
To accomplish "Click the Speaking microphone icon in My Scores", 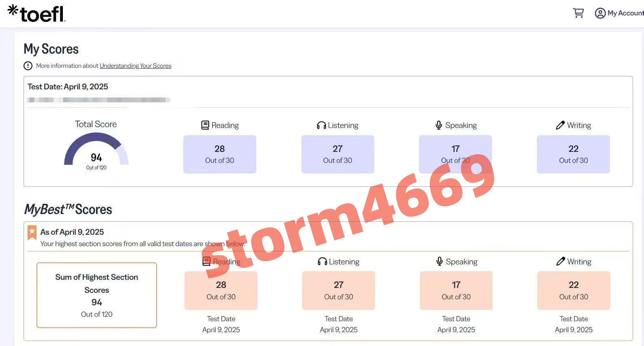I will click(438, 125).
